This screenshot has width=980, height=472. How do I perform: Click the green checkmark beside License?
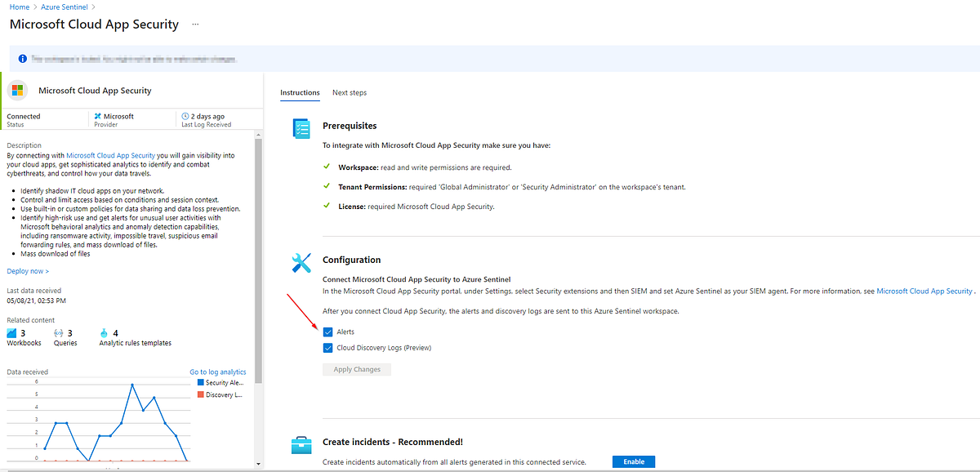pyautogui.click(x=327, y=206)
